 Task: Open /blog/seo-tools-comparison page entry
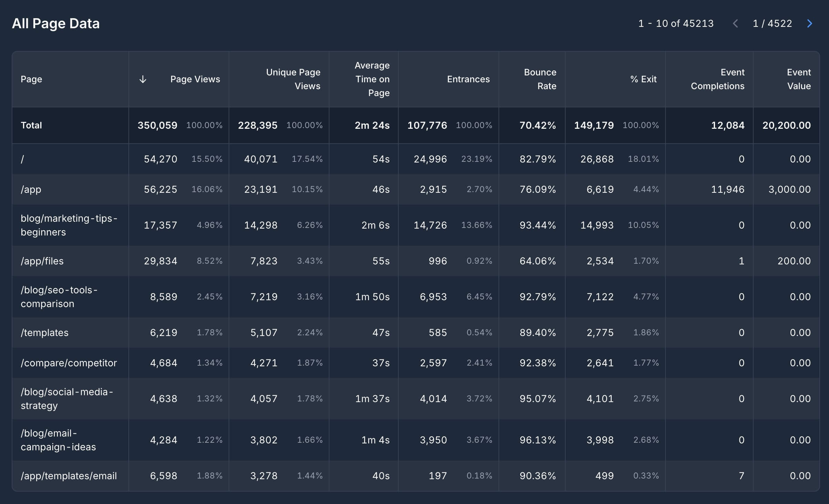point(59,297)
